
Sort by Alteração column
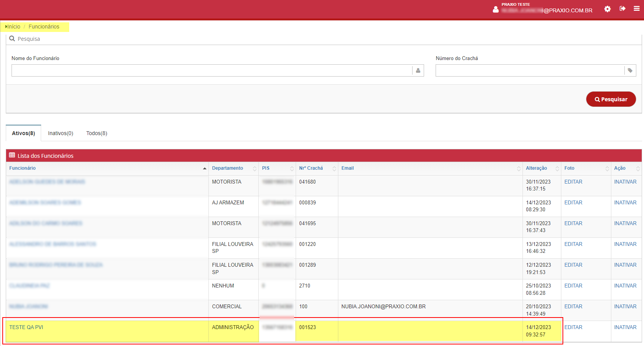[x=542, y=168]
